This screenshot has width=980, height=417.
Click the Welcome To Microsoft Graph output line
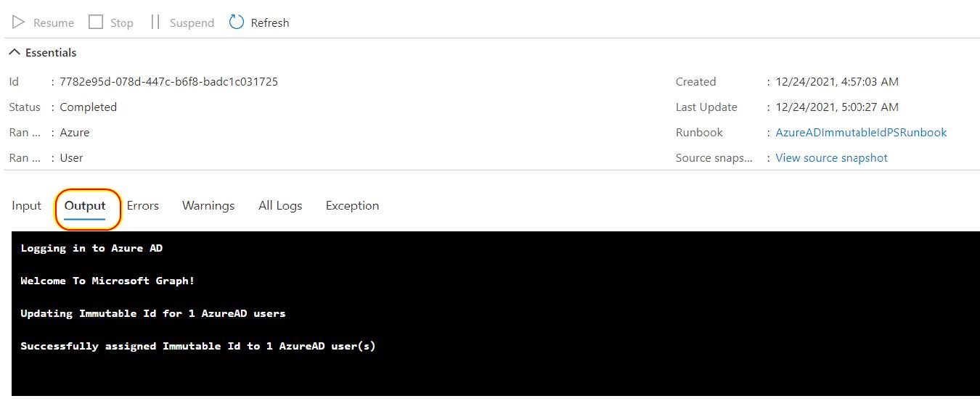coord(107,281)
